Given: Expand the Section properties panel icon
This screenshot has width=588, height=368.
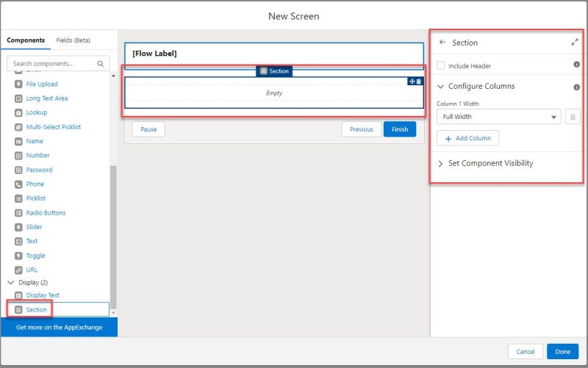Looking at the screenshot, I should tap(575, 43).
